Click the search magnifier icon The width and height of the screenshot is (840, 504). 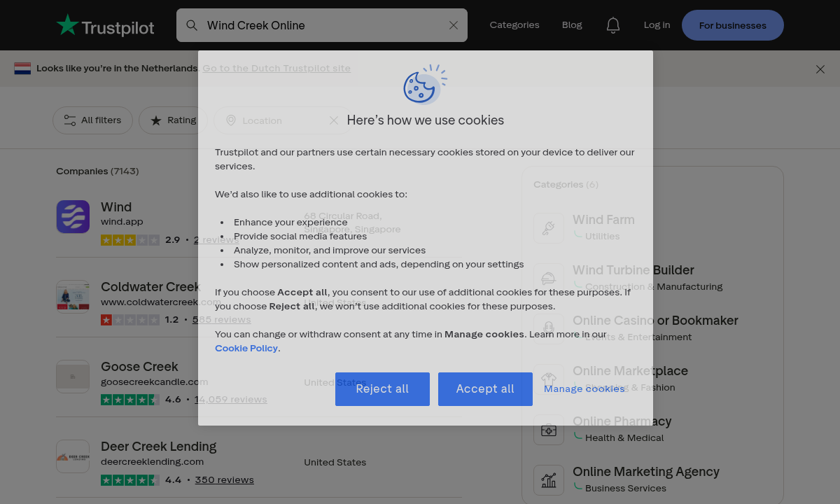[192, 25]
